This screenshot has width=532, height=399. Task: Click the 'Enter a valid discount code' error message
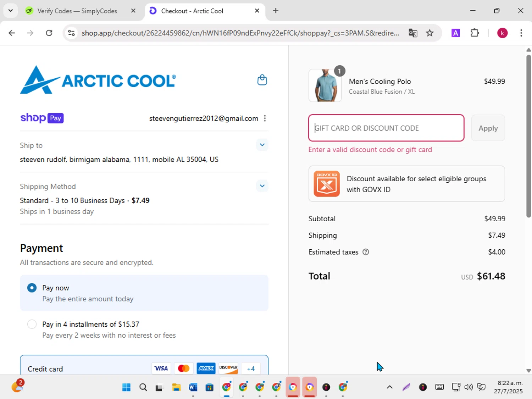[x=370, y=150]
